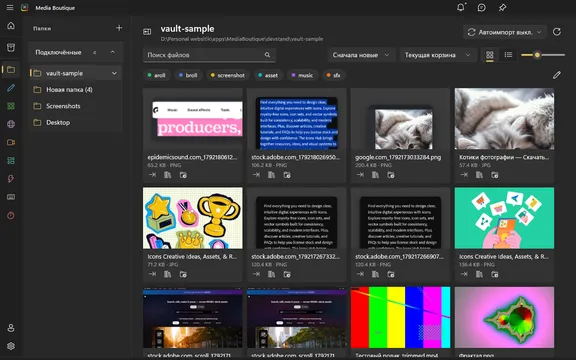
Task: Click the vault-sample folder path text
Action: point(242,39)
